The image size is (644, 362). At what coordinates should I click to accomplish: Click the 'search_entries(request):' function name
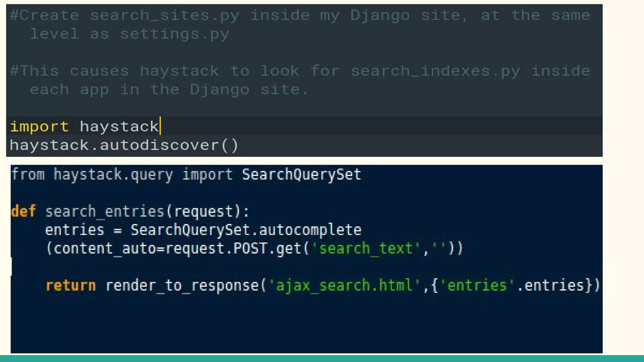147,211
